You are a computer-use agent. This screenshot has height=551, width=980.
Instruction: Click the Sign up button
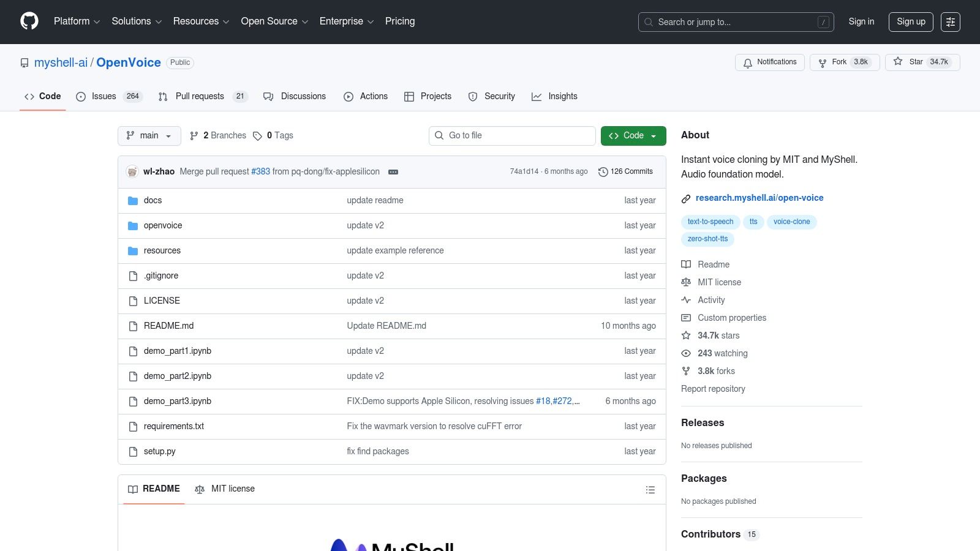pyautogui.click(x=910, y=22)
